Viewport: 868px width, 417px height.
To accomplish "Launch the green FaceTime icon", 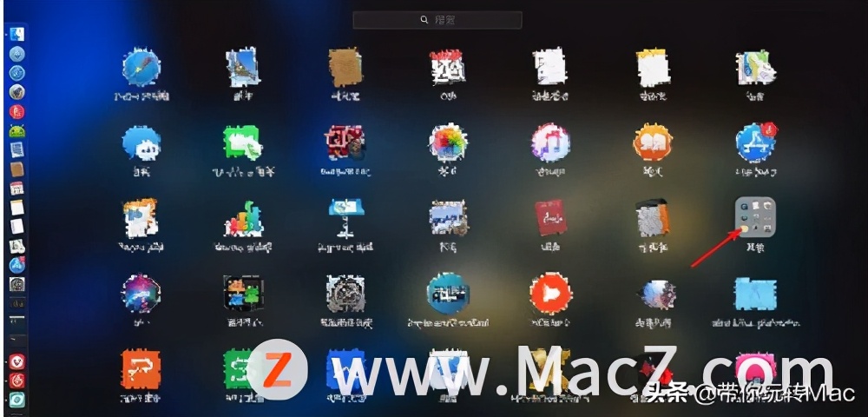I will [x=243, y=142].
